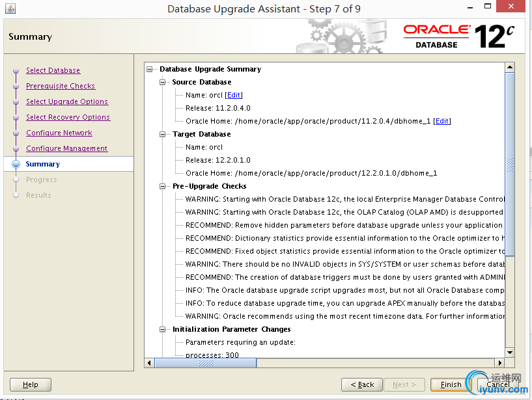The image size is (532, 400).
Task: Click the Help button
Action: coord(31,385)
